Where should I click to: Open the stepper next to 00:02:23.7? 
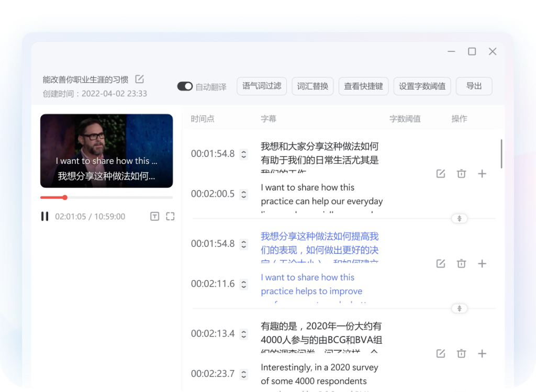point(243,374)
